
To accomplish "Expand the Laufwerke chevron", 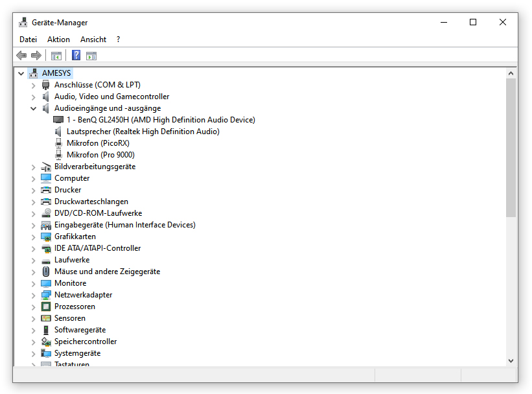I will coord(33,261).
